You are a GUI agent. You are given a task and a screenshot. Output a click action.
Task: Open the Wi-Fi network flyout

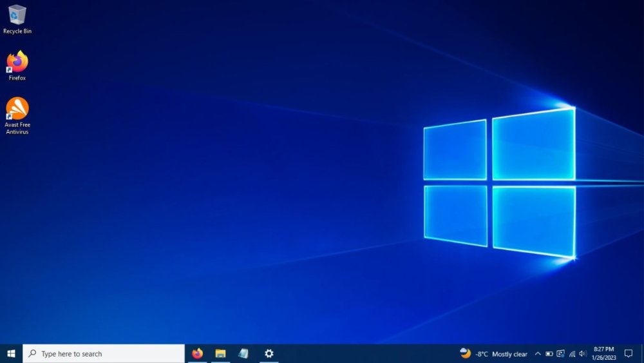click(x=572, y=354)
